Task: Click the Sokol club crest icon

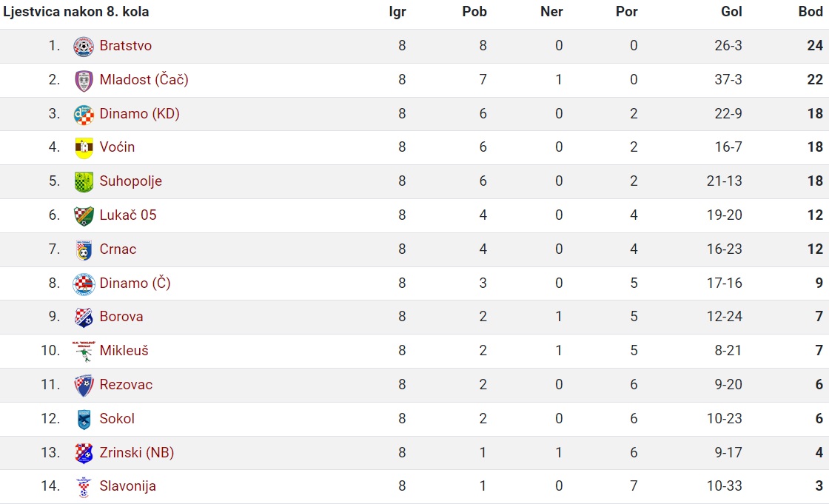Action: (84, 419)
